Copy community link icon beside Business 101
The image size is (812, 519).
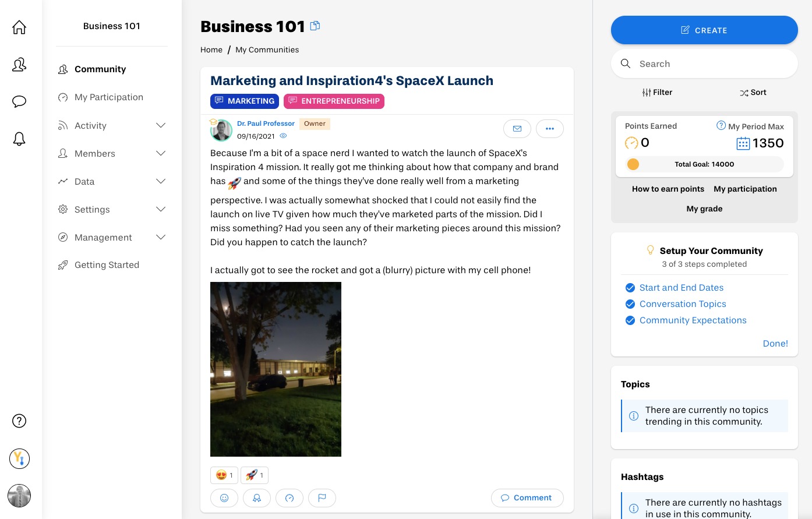coord(315,26)
